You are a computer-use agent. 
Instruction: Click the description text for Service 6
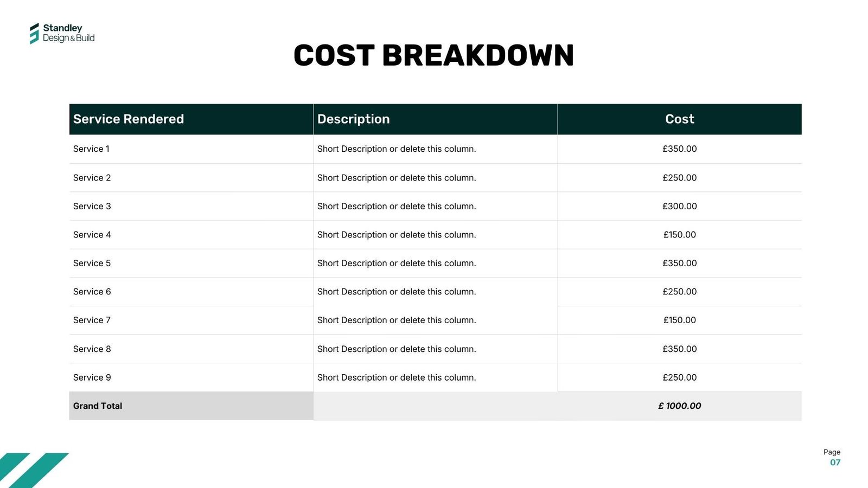(396, 292)
